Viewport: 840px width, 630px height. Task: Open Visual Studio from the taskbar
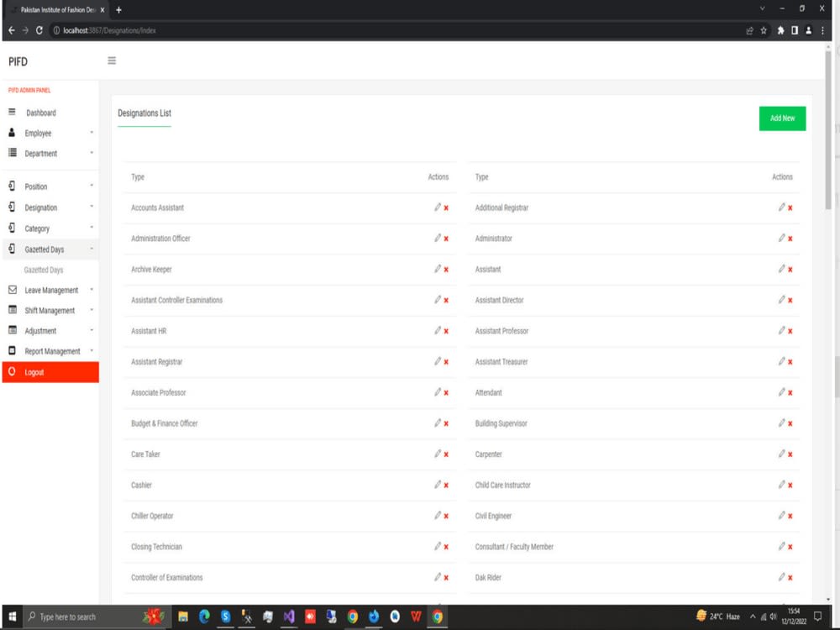coord(289,617)
